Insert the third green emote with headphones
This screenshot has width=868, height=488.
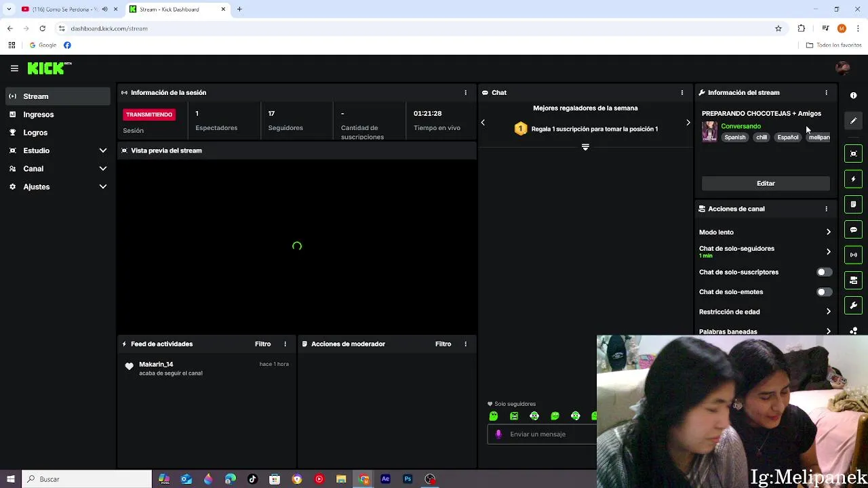pos(534,416)
